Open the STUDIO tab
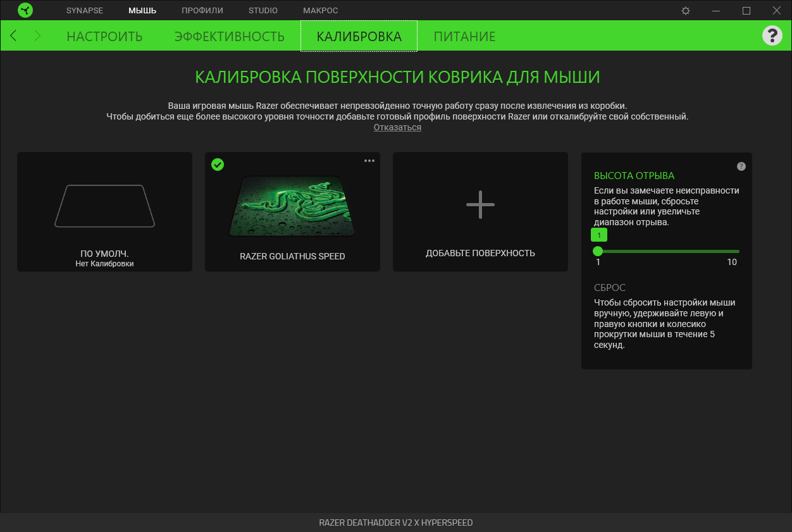This screenshot has height=532, width=792. pos(263,11)
